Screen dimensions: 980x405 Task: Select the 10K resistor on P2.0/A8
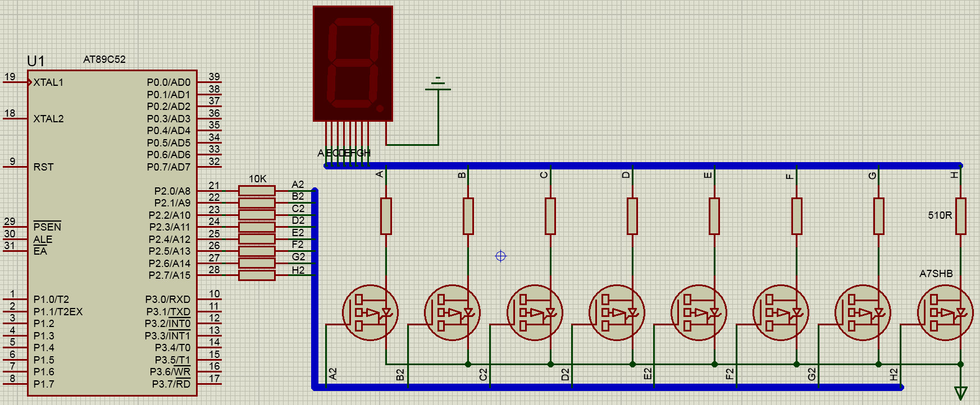pos(257,191)
